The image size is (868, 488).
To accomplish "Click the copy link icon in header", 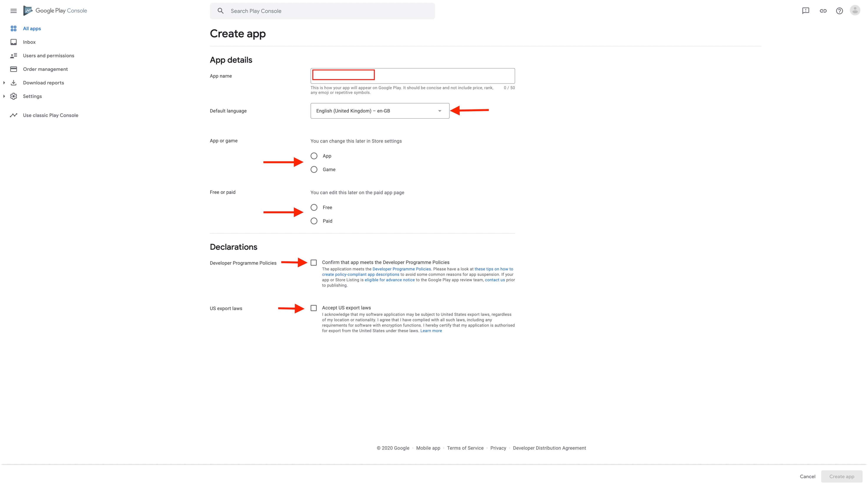I will (x=823, y=11).
